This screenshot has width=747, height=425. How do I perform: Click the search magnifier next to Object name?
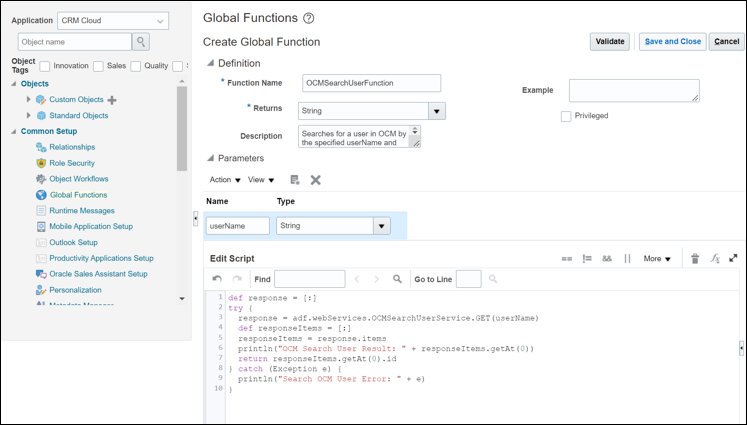coord(141,42)
